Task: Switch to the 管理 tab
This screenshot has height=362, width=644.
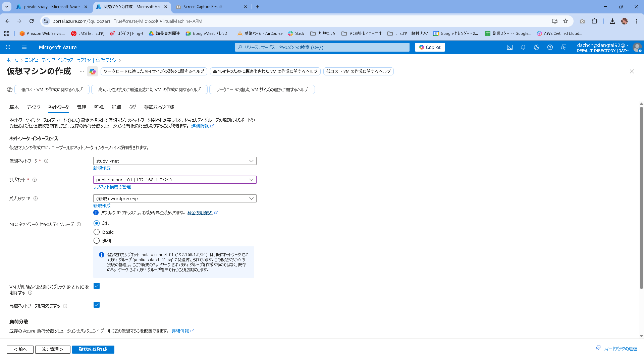Action: point(81,107)
